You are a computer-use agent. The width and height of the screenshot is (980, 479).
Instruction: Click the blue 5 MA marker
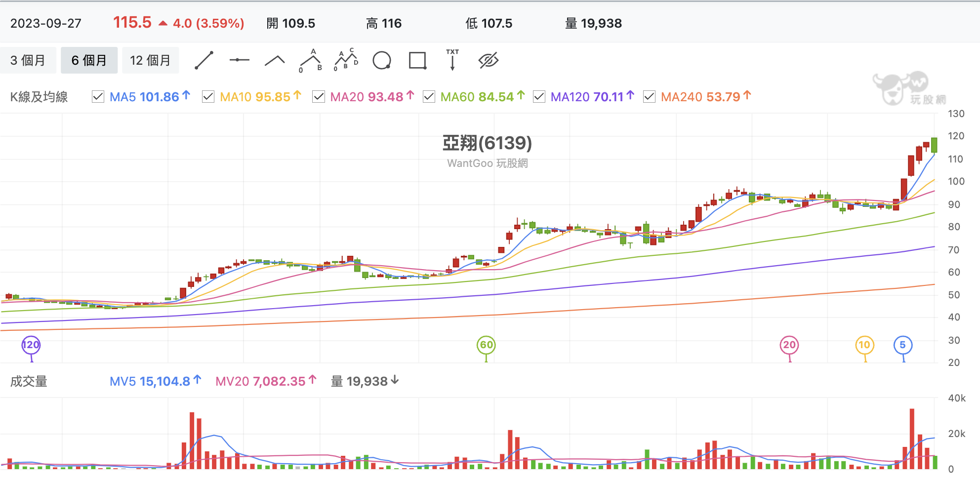903,345
